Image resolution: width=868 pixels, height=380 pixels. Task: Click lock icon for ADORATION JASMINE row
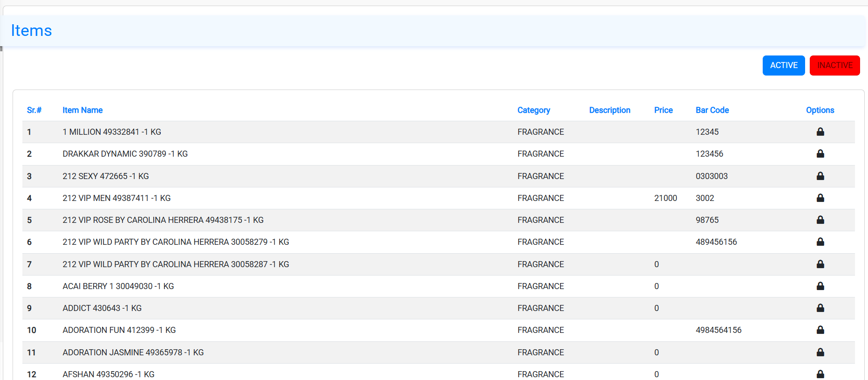point(820,352)
